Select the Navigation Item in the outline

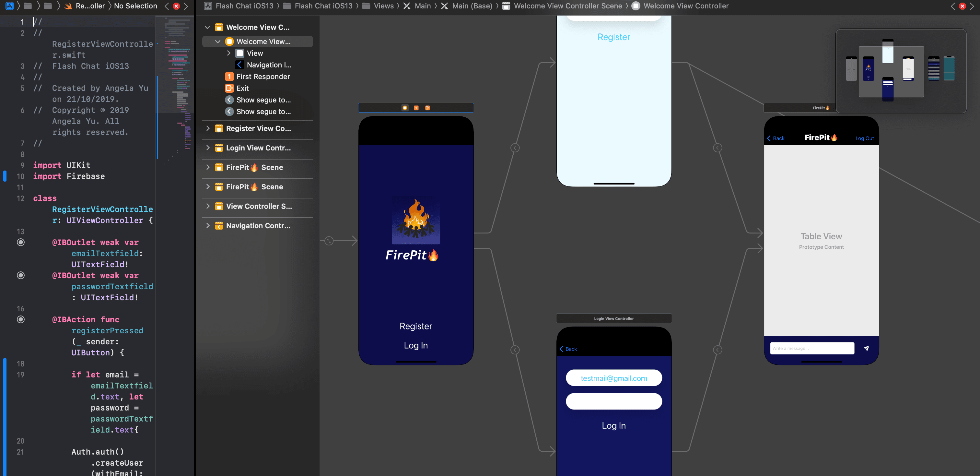click(x=240, y=65)
